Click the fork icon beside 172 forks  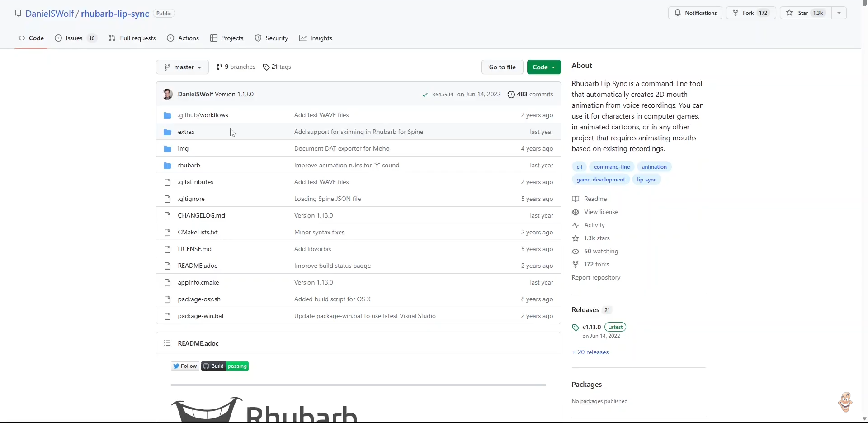[x=576, y=265]
